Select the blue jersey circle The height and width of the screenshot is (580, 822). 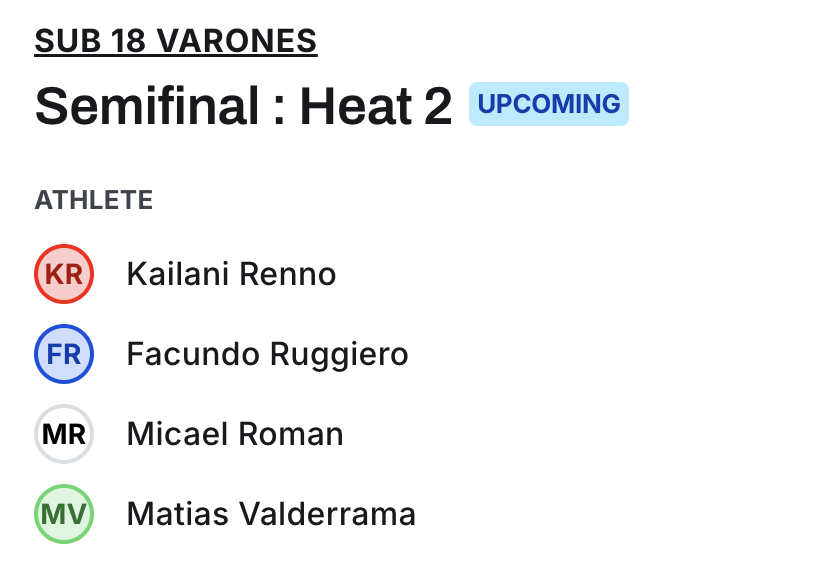64,354
